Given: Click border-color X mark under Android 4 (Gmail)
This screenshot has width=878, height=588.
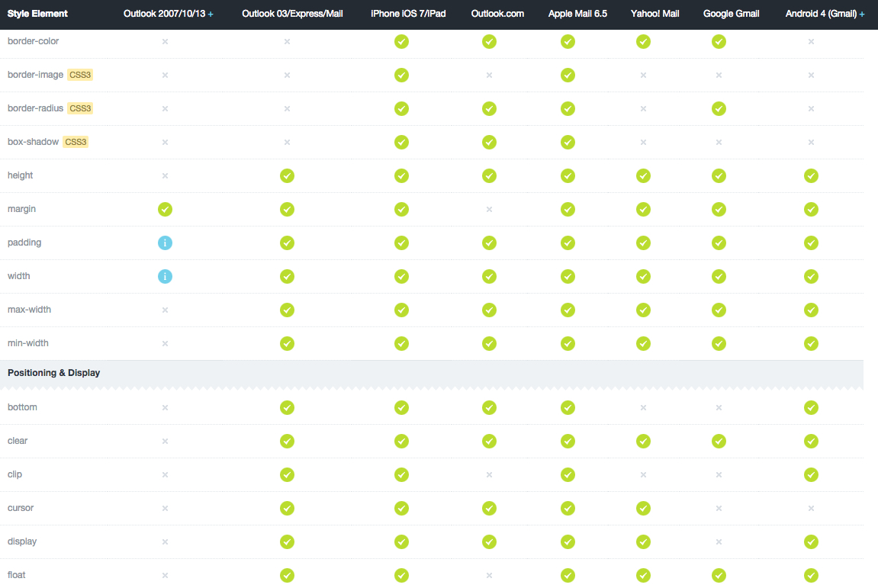Looking at the screenshot, I should tap(812, 41).
